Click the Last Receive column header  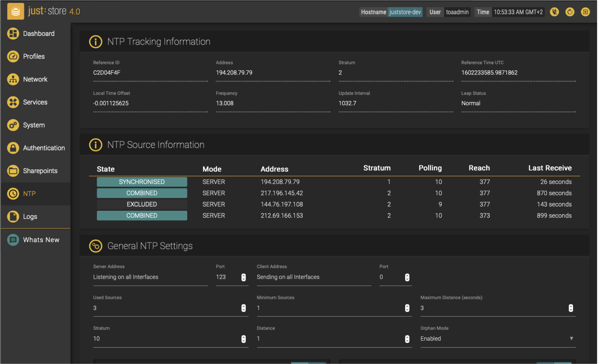click(550, 168)
